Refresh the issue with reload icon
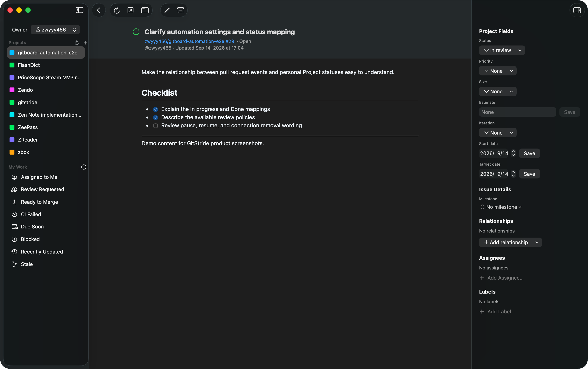 pyautogui.click(x=117, y=10)
